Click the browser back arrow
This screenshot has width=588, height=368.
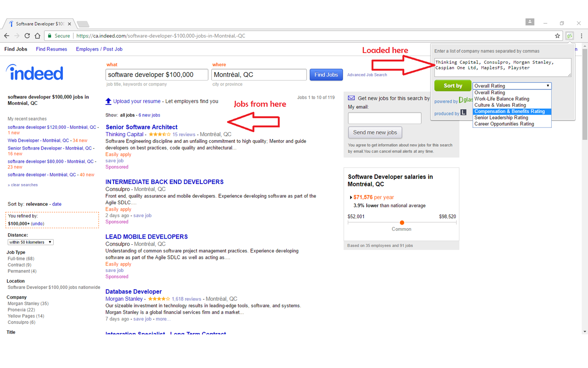click(7, 36)
